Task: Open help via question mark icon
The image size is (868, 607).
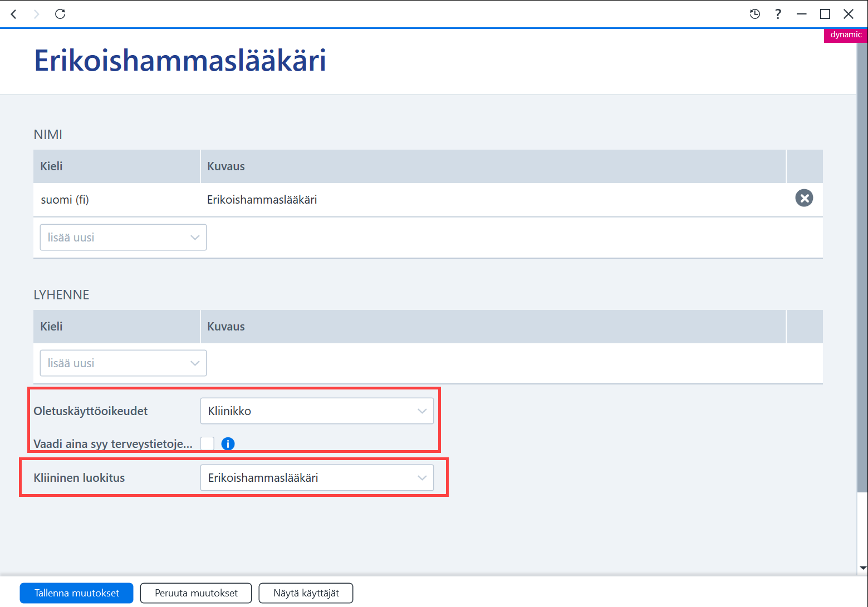Action: [778, 14]
